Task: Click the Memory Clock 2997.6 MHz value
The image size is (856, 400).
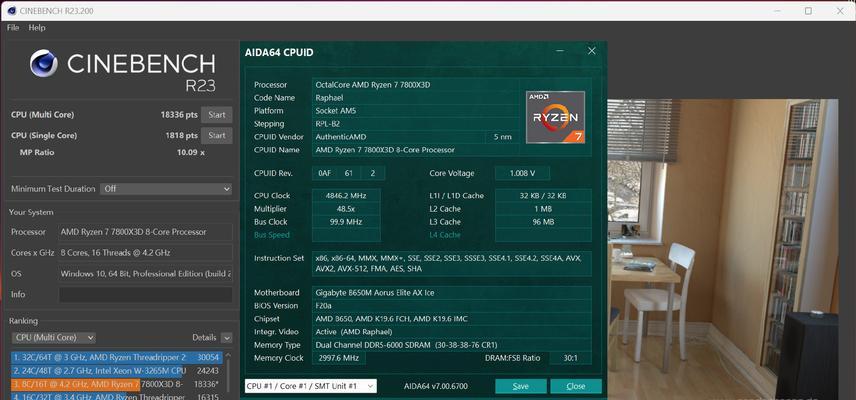Action: (x=339, y=359)
